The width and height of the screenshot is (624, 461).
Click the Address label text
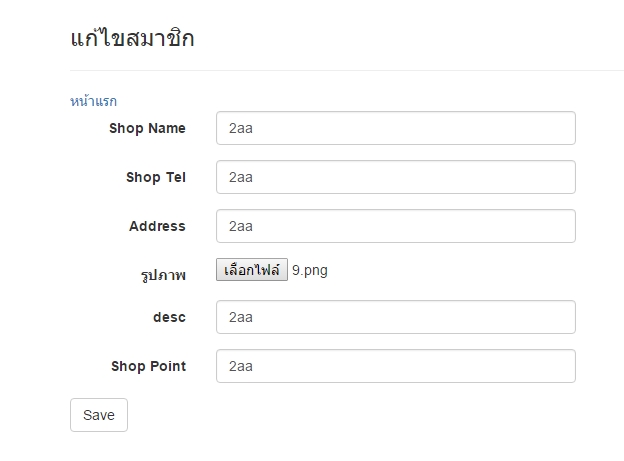(x=157, y=226)
